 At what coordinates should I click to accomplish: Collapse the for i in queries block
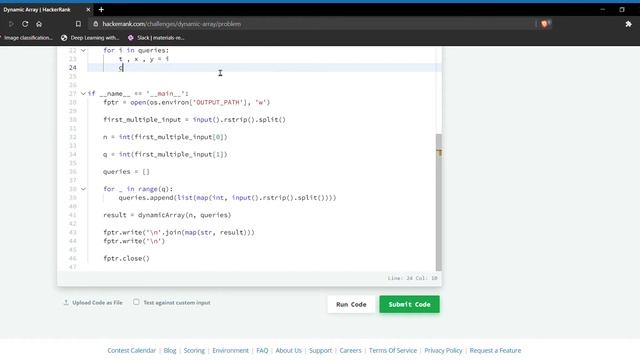(x=83, y=50)
